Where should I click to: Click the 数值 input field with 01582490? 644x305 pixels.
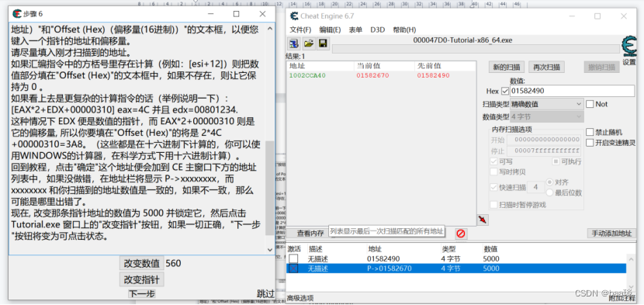point(572,92)
